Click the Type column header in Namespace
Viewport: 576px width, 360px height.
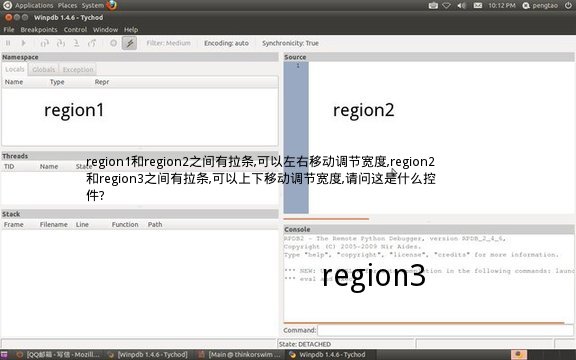coord(57,82)
